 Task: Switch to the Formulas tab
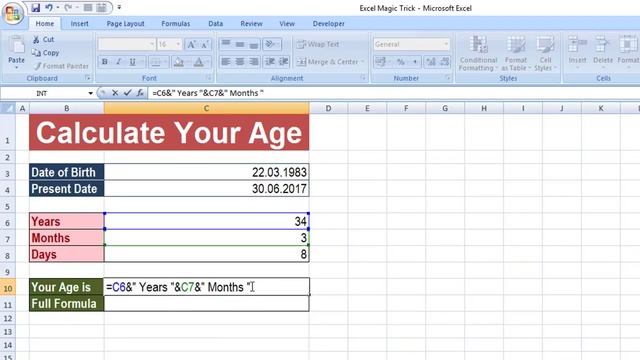pyautogui.click(x=176, y=24)
